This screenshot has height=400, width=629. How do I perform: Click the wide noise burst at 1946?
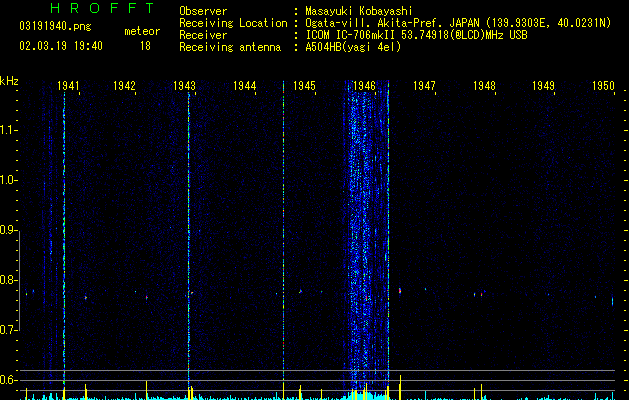tap(366, 241)
